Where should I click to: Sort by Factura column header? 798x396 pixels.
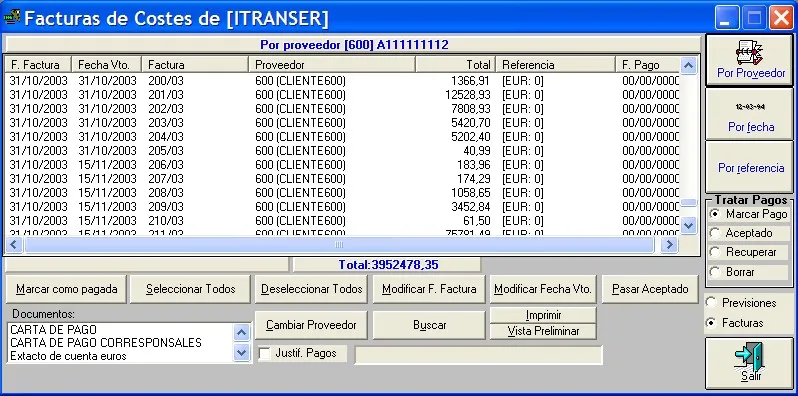195,65
